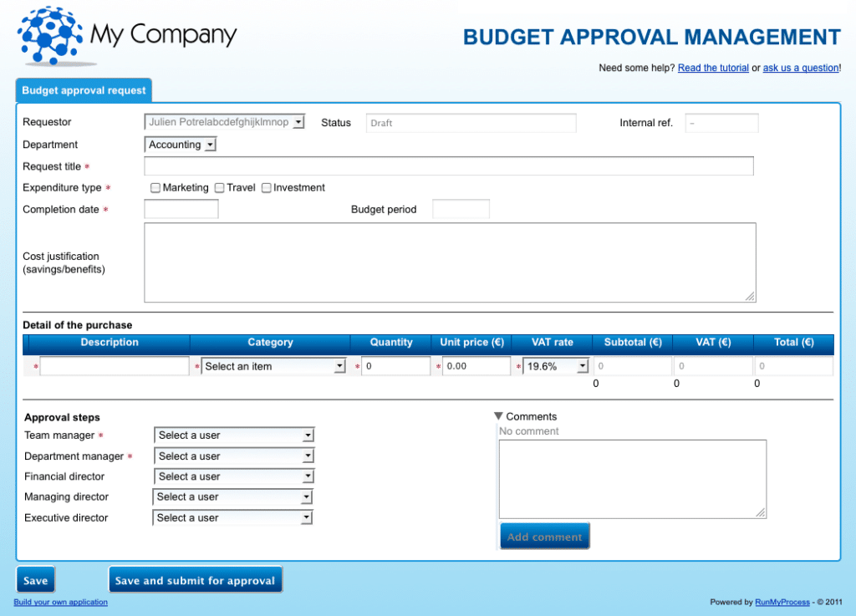Viewport: 856px width, 616px height.
Task: Click the Cost justification textarea resize grip
Action: (750, 296)
